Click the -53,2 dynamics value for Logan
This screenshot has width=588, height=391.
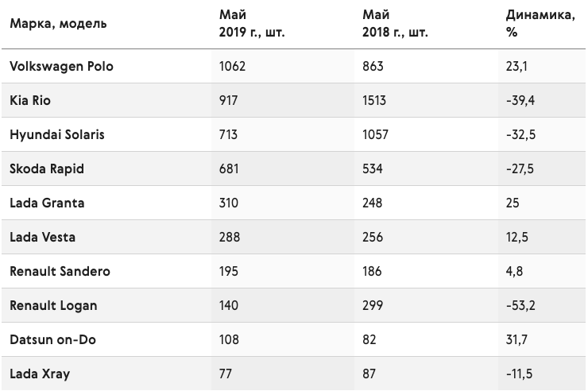pyautogui.click(x=521, y=306)
